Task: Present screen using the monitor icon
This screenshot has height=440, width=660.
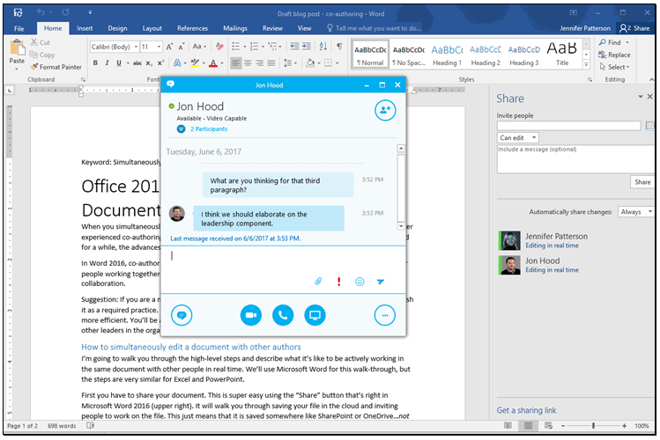Action: coord(315,315)
